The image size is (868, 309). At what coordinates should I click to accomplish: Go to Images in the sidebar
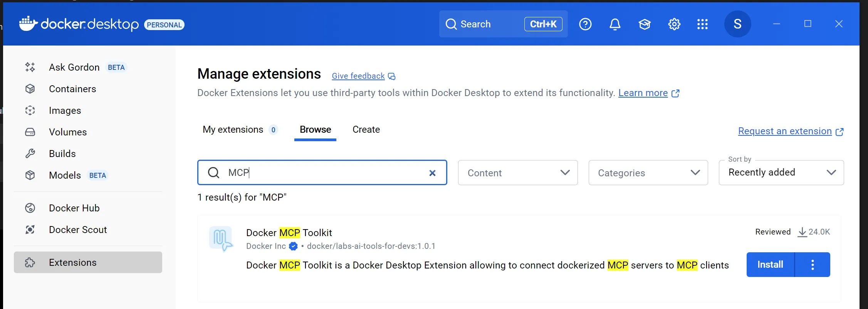coord(88,110)
